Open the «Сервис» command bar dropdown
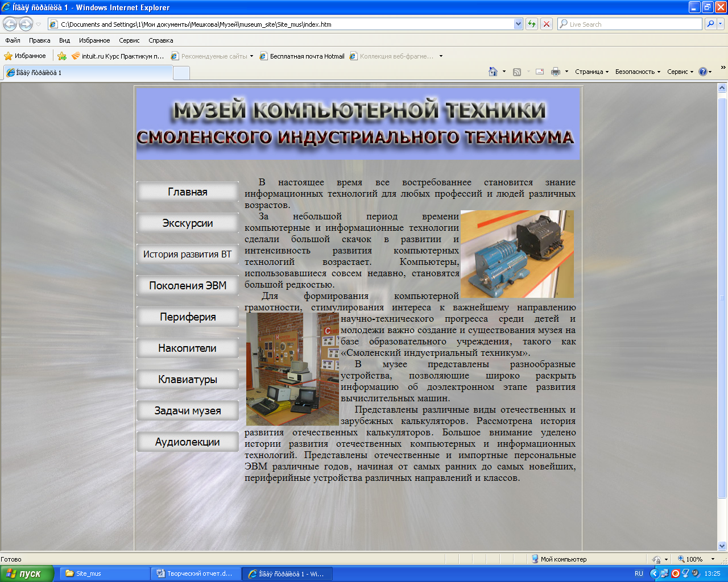This screenshot has width=728, height=582. 680,72
